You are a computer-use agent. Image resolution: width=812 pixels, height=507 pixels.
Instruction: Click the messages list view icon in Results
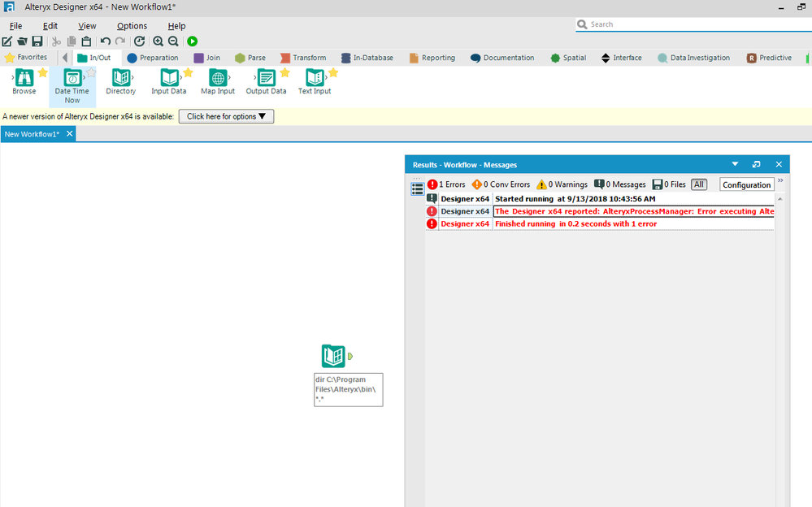(418, 189)
